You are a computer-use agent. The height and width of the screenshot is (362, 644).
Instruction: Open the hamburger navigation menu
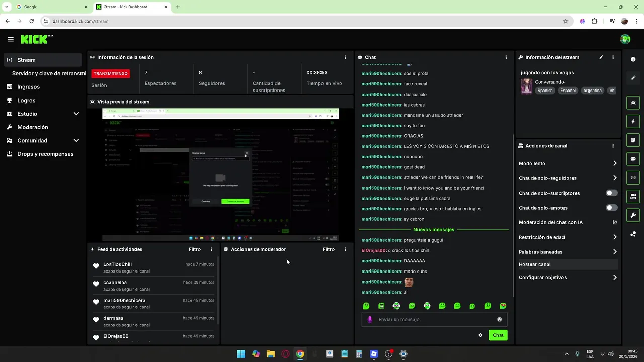tap(11, 39)
